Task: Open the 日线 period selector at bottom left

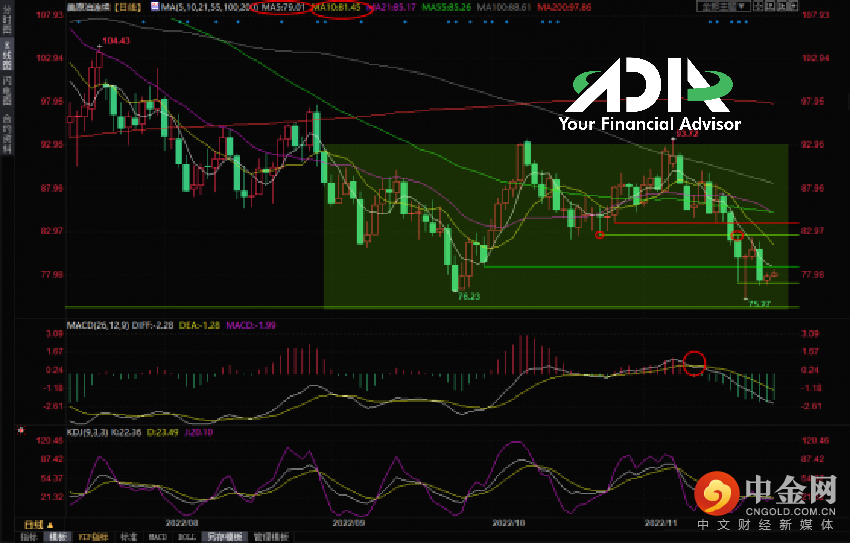Action: point(34,524)
